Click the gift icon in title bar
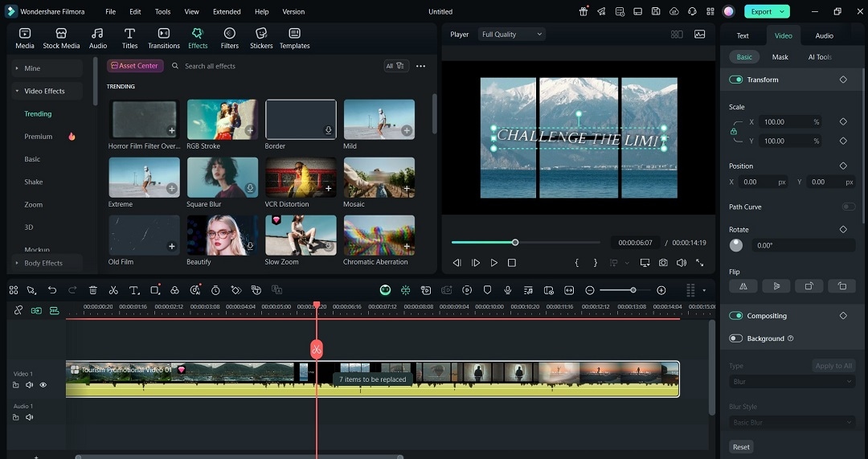The image size is (868, 459). coord(583,11)
